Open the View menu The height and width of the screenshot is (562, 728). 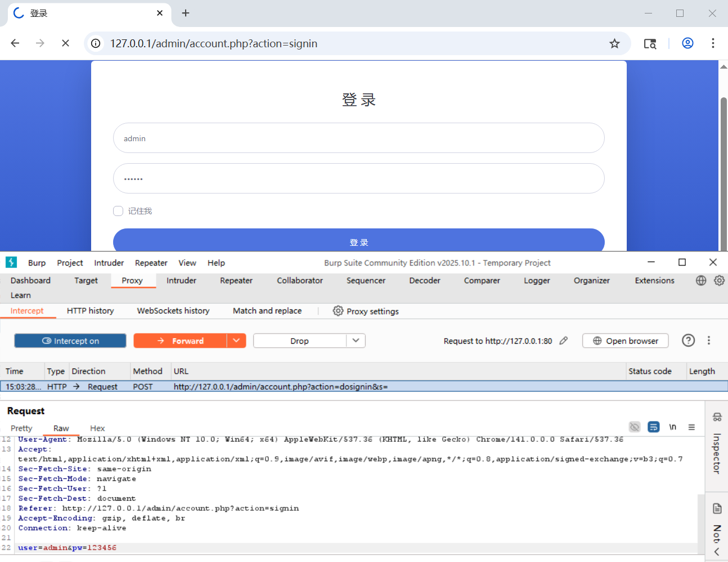[187, 263]
